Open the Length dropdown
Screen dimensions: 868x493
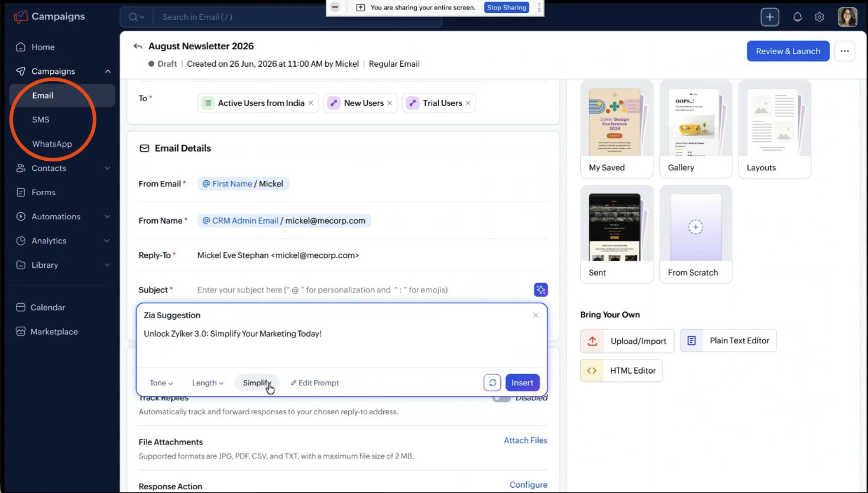click(x=208, y=383)
